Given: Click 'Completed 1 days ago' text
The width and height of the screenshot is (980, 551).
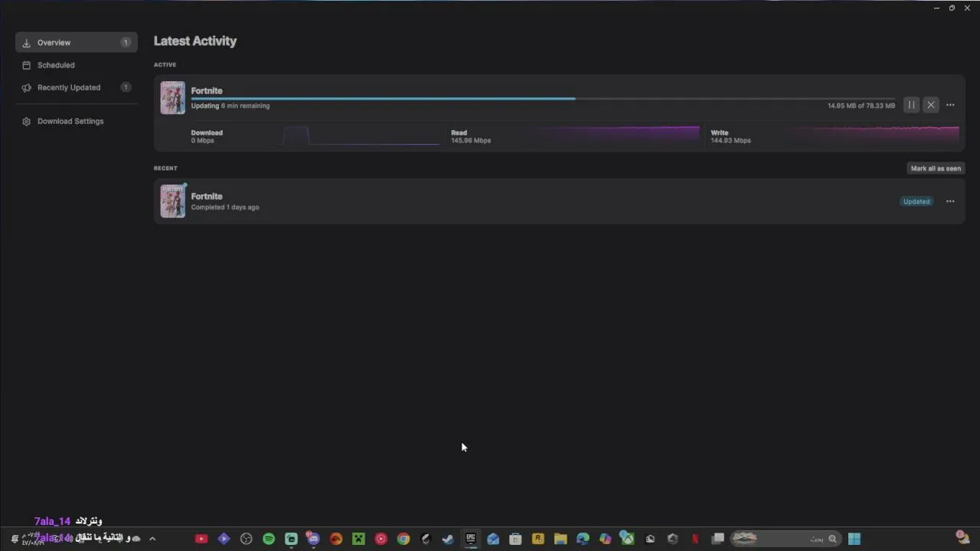Looking at the screenshot, I should 225,207.
